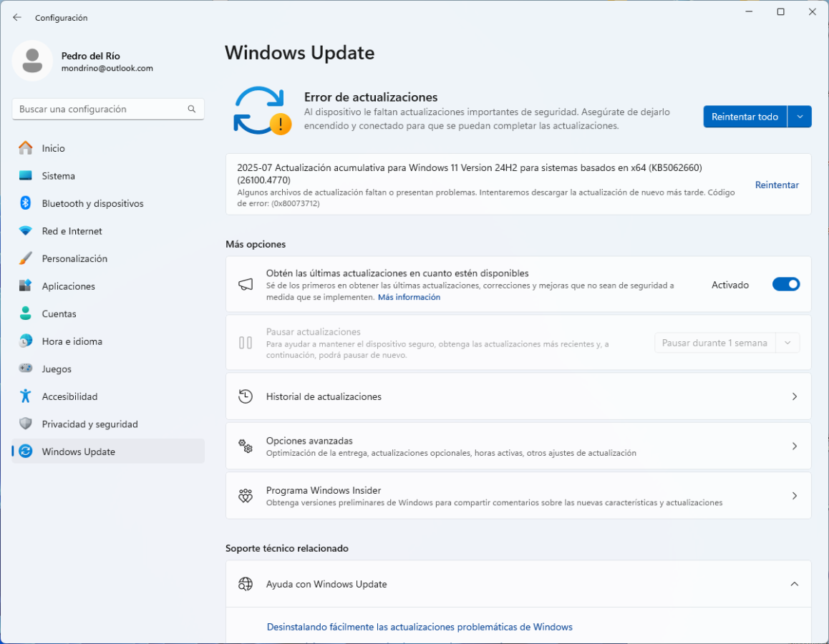
Task: Open Accesibilidad settings
Action: tap(108, 396)
